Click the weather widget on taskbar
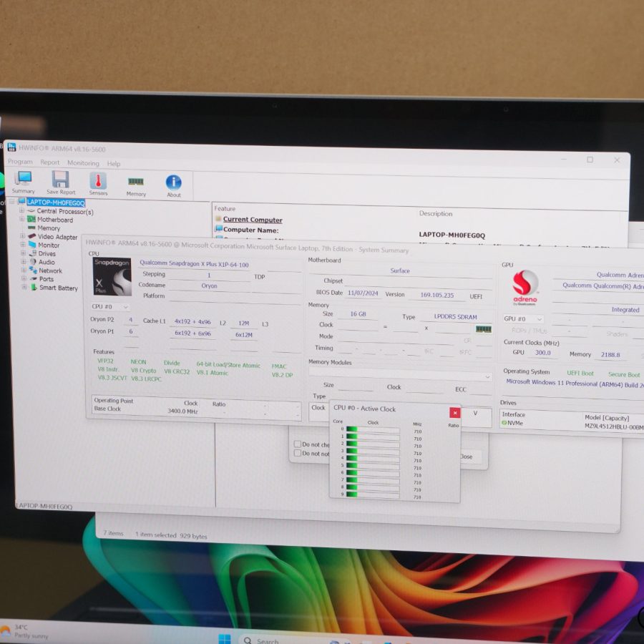644x644 pixels. pyautogui.click(x=24, y=632)
